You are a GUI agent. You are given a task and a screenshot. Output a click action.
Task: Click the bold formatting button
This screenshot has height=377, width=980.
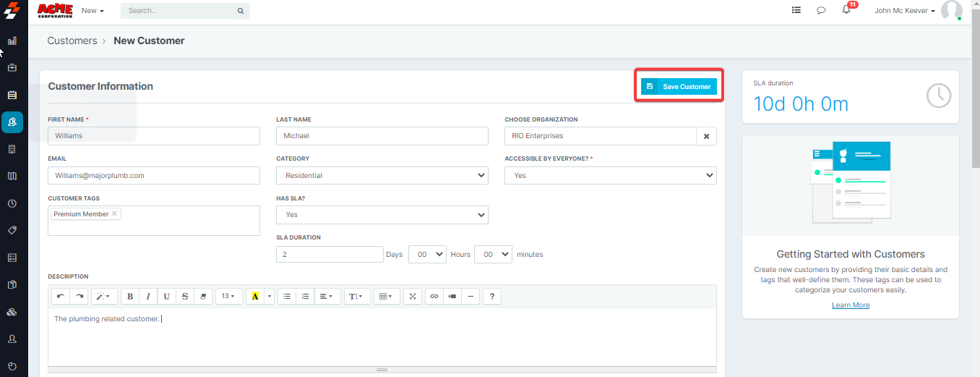pyautogui.click(x=130, y=296)
